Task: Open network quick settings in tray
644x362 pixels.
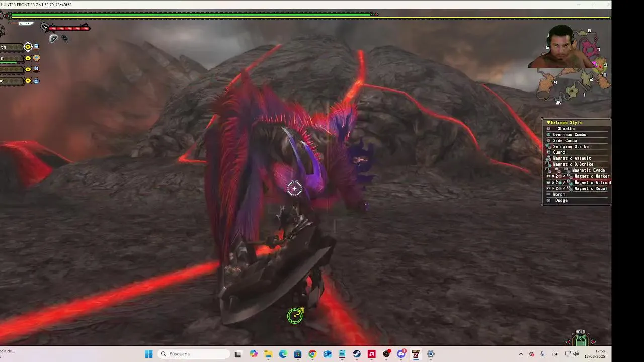Action: (568, 354)
